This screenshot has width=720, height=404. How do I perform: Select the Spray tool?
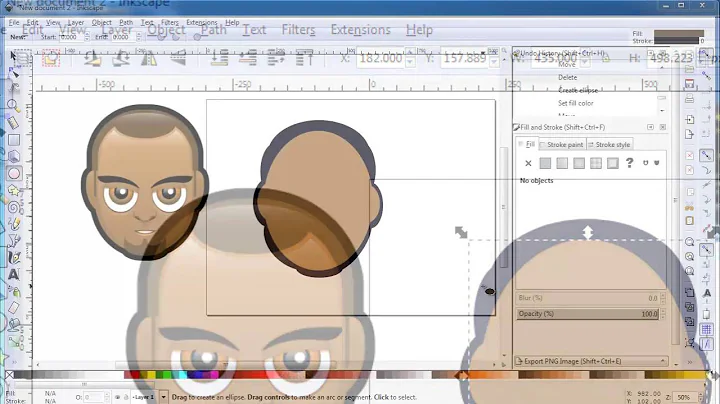(x=14, y=292)
